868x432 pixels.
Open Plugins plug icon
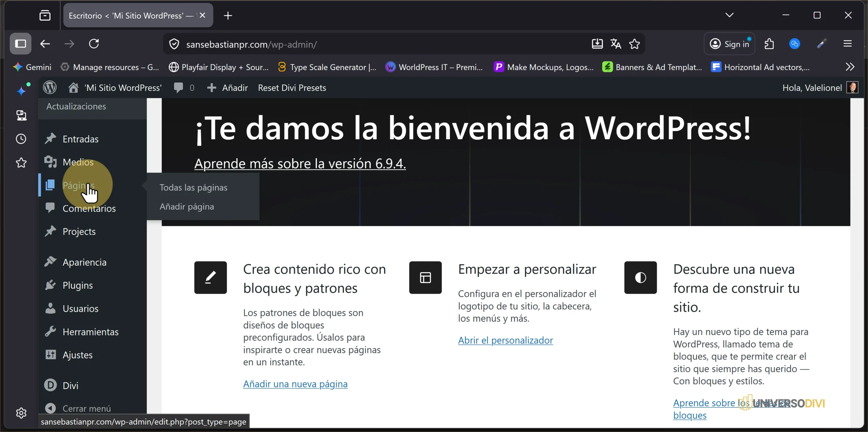[51, 285]
